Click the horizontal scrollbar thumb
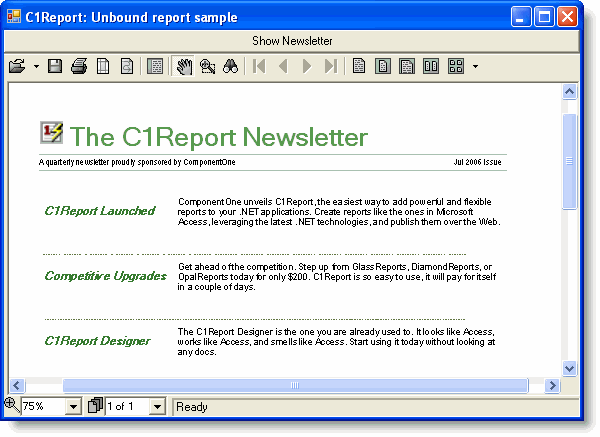 tap(295, 385)
